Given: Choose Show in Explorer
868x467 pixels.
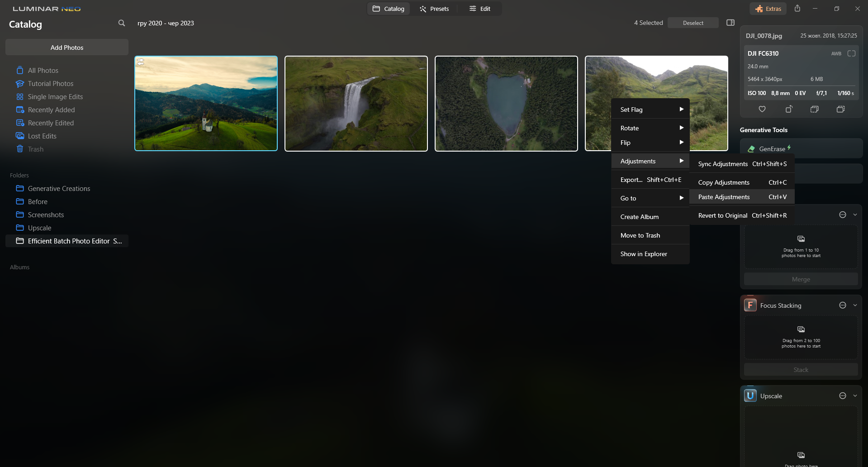Looking at the screenshot, I should coord(650,254).
